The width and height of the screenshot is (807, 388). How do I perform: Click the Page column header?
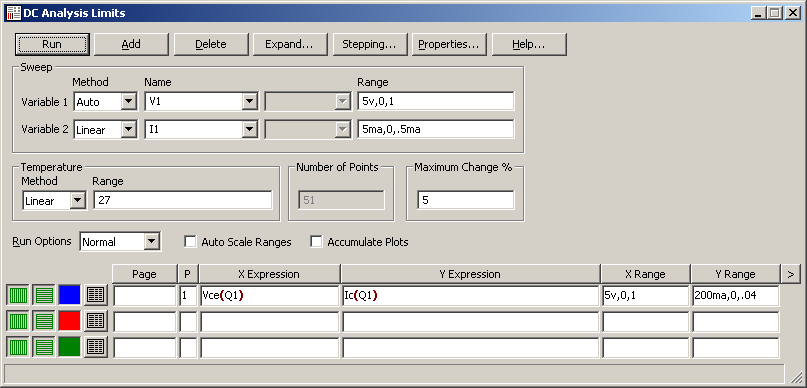click(x=145, y=274)
